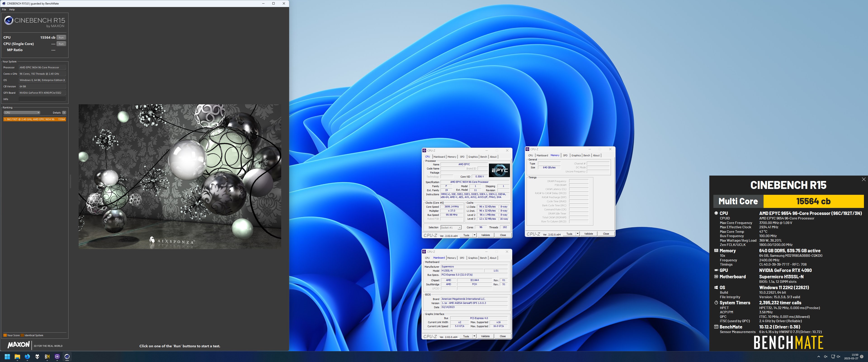Open Tools dropdown arrow in CPU-Z Mainboard window
Image resolution: width=868 pixels, height=362 pixels.
(474, 336)
